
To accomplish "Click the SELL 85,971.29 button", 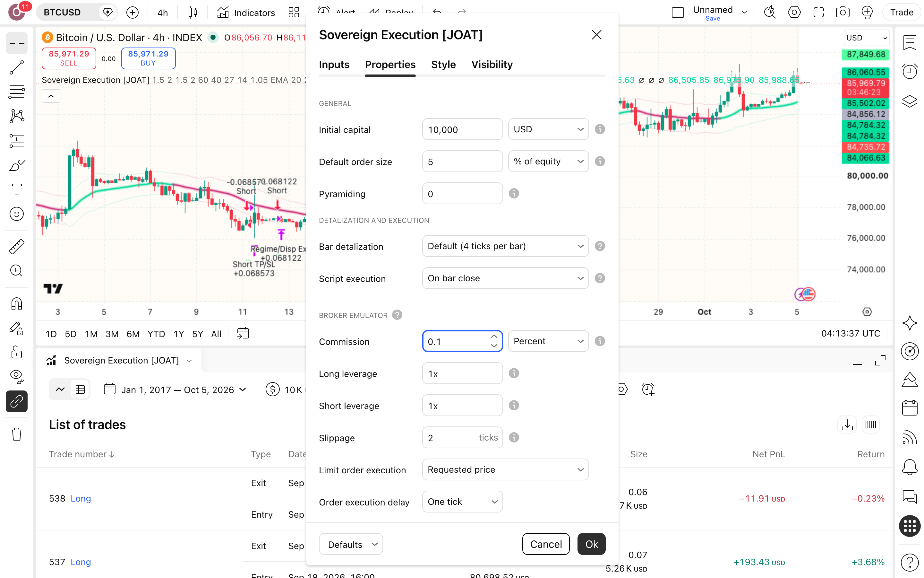I will tap(69, 58).
